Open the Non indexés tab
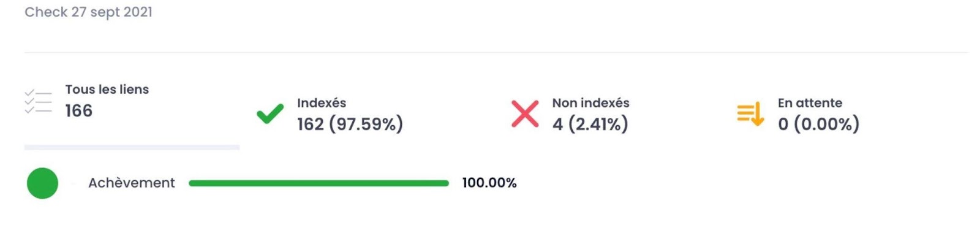Viewport: 980px width, 230px height. point(570,114)
